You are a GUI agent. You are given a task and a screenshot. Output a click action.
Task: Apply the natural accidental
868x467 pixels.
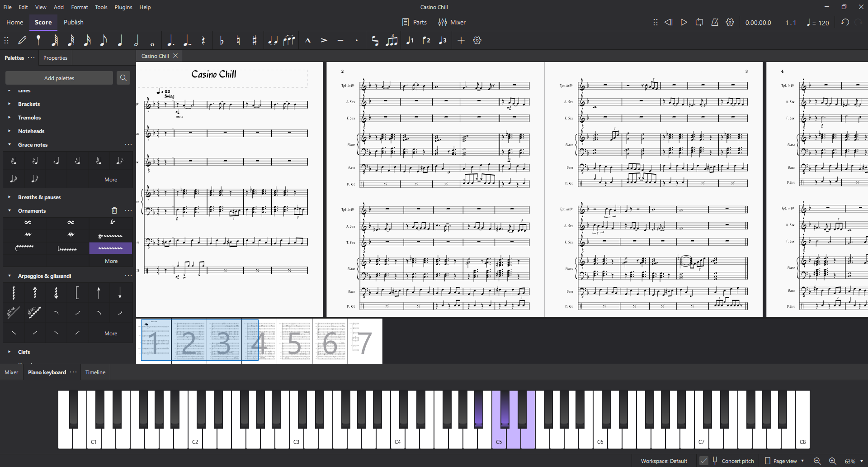tap(238, 40)
